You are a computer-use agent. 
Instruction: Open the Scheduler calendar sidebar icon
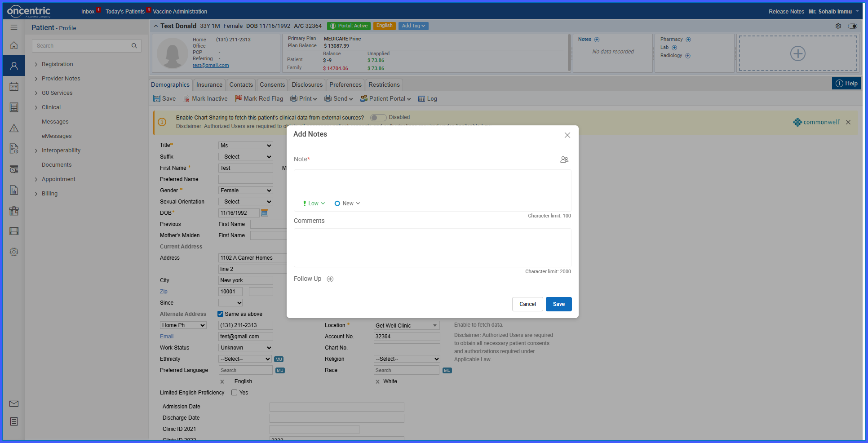14,87
